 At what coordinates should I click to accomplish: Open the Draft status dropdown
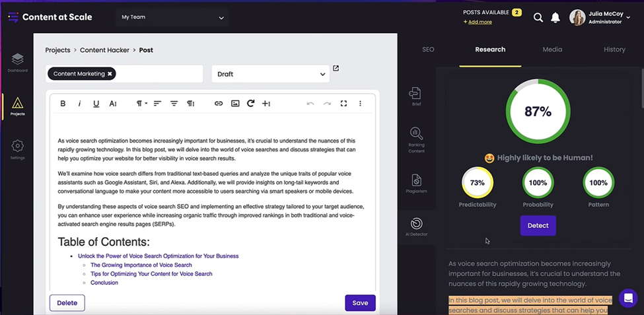coord(270,74)
